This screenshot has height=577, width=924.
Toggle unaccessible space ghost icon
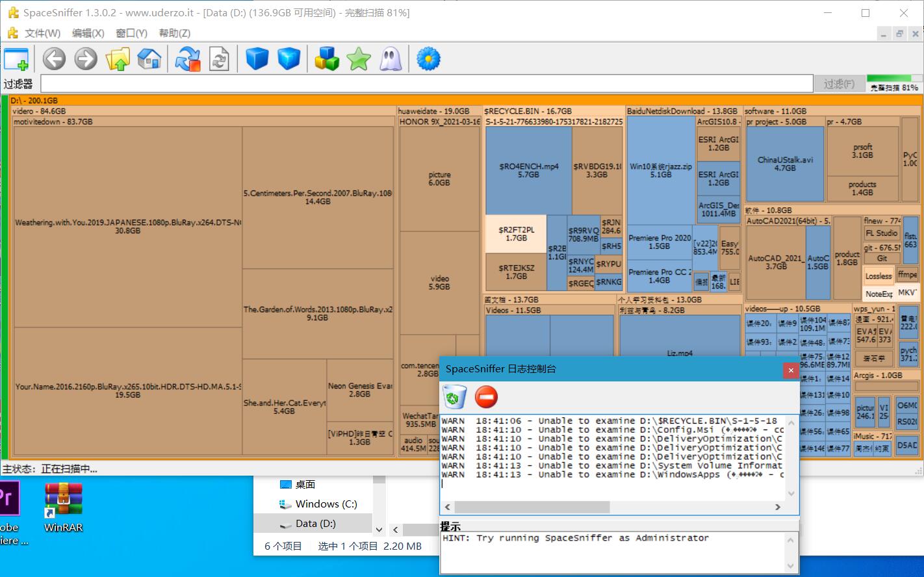click(390, 59)
